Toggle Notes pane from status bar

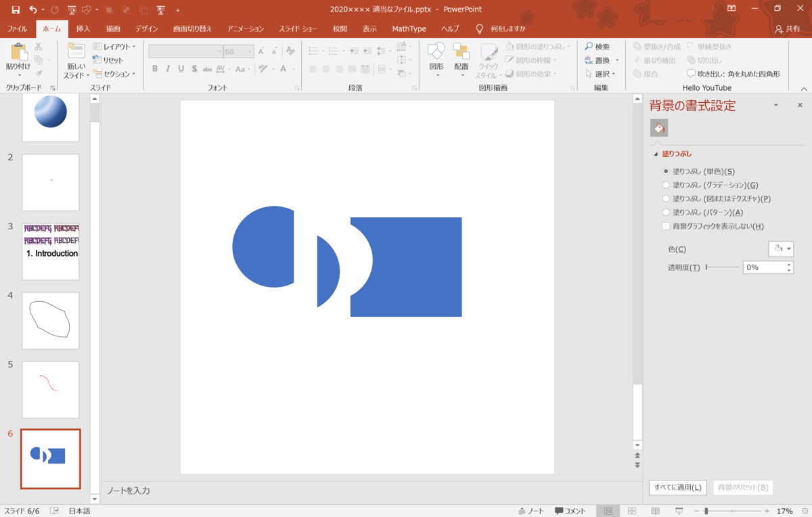point(531,511)
